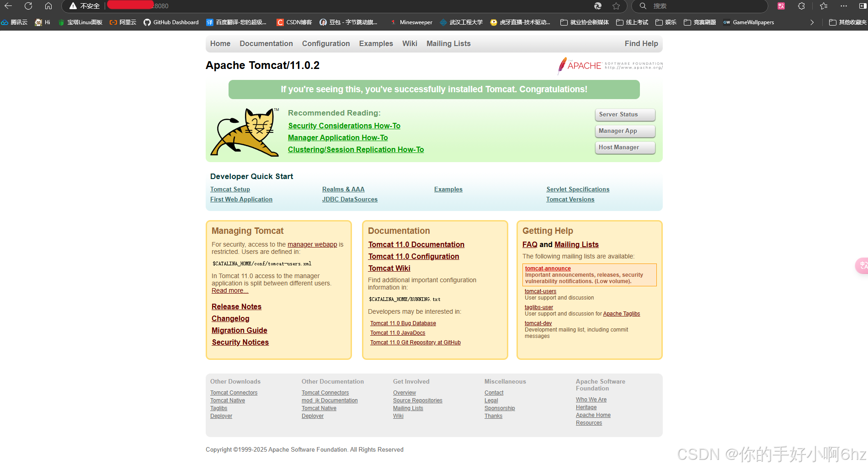The image size is (868, 469).
Task: Click the translate icon in toolbar
Action: point(781,6)
